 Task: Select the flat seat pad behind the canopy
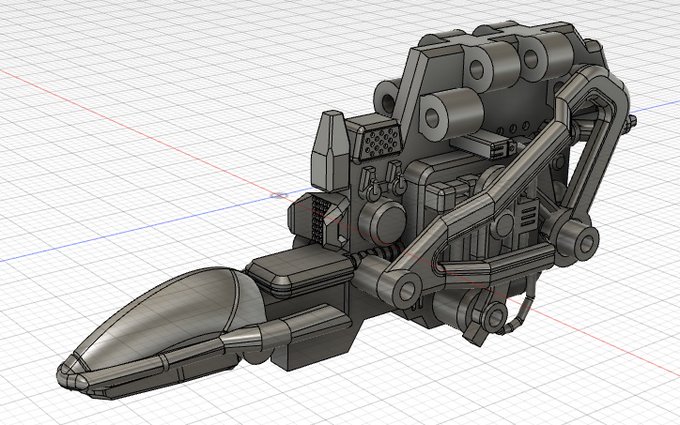pyautogui.click(x=300, y=271)
